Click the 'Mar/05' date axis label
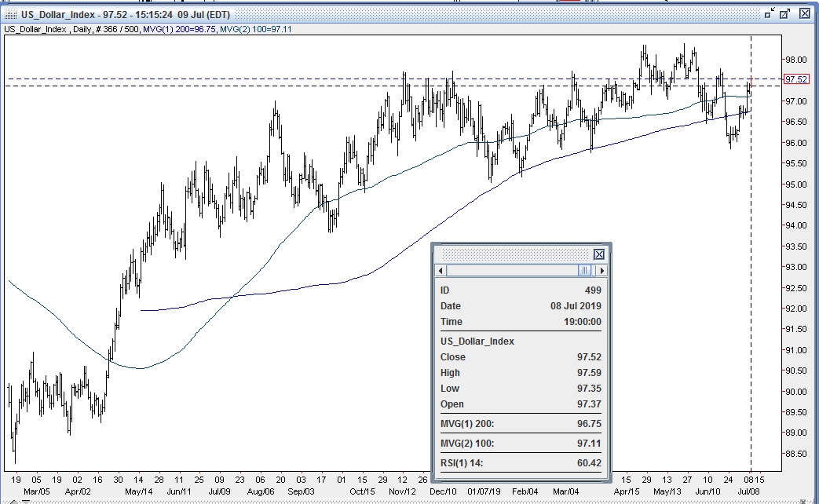This screenshot has height=504, width=819. click(x=37, y=491)
